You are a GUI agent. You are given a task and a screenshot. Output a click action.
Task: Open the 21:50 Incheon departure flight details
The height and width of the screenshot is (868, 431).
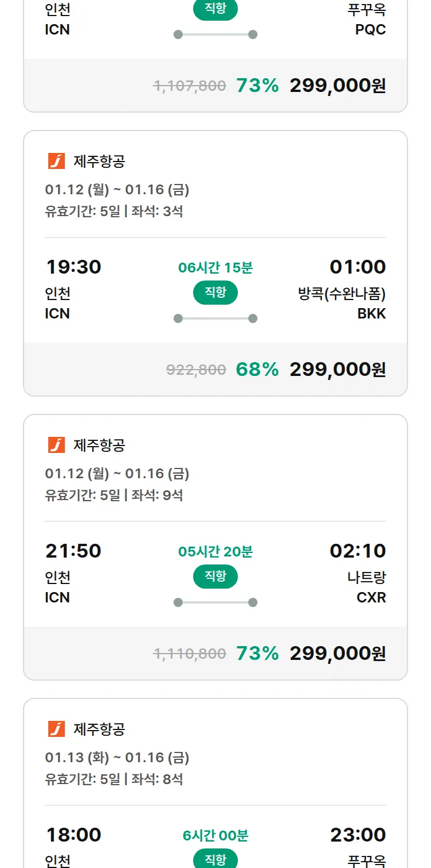(73, 551)
